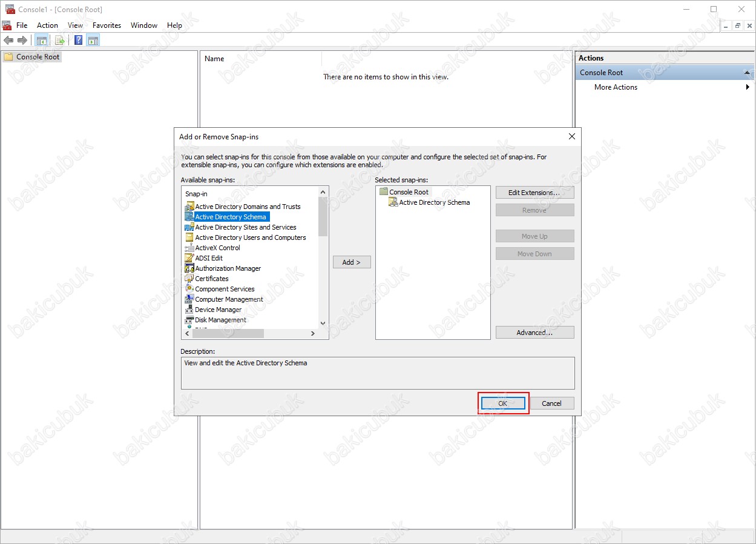The height and width of the screenshot is (544, 756).
Task: Open the Help menu
Action: point(174,25)
